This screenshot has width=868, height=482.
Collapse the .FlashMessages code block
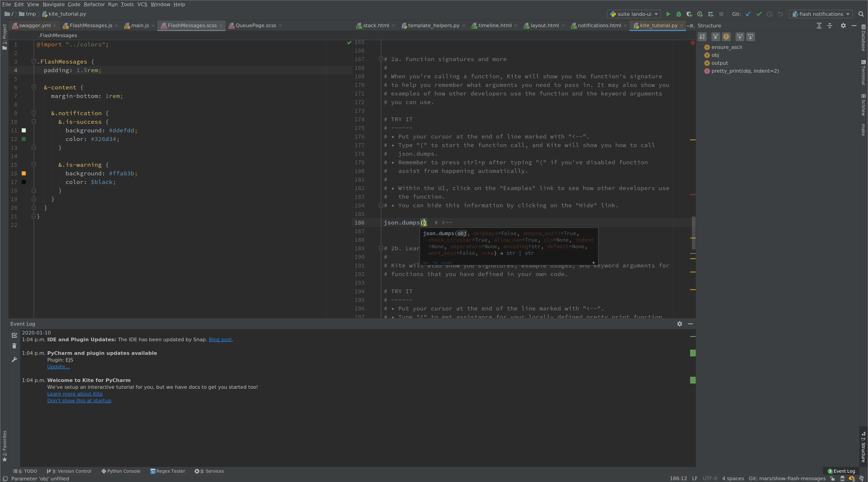point(34,62)
